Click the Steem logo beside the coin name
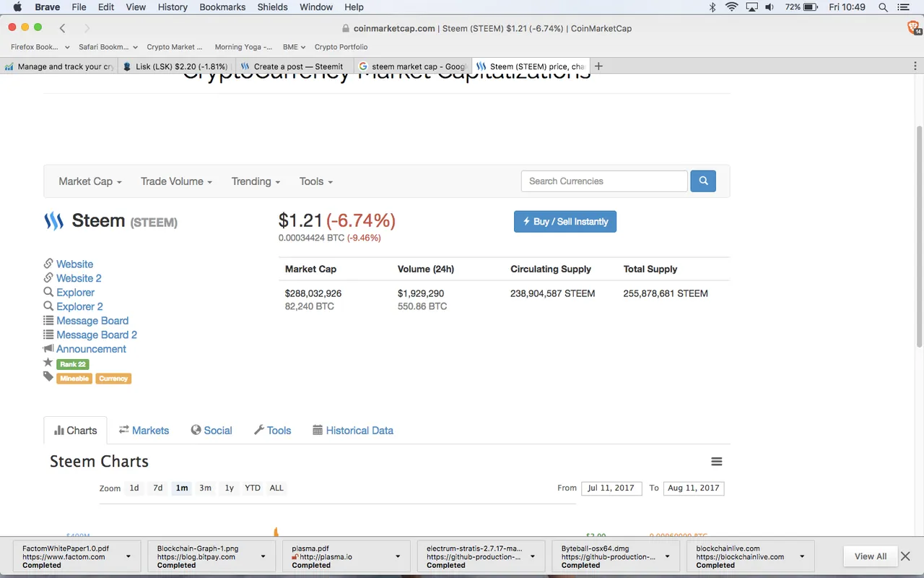This screenshot has height=578, width=924. coord(54,221)
